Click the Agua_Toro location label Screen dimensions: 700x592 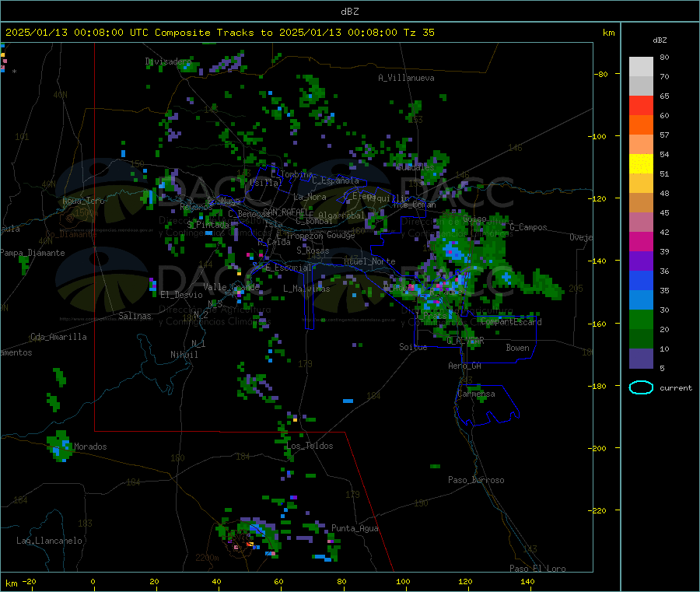click(83, 201)
